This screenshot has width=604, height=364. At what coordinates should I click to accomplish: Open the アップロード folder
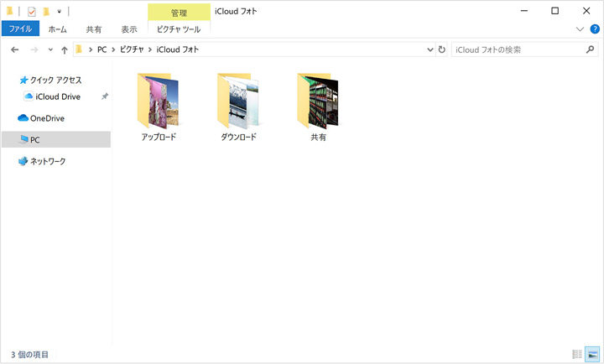159,107
